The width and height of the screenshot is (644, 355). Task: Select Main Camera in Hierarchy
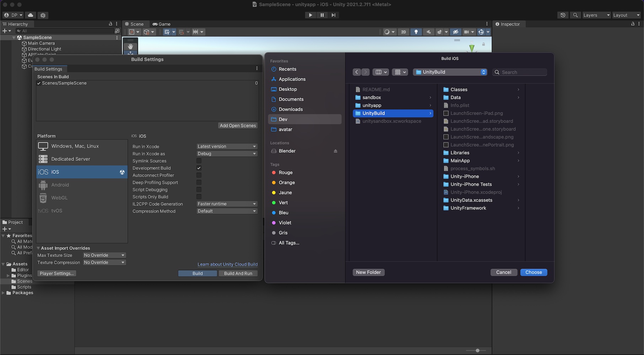pos(41,43)
